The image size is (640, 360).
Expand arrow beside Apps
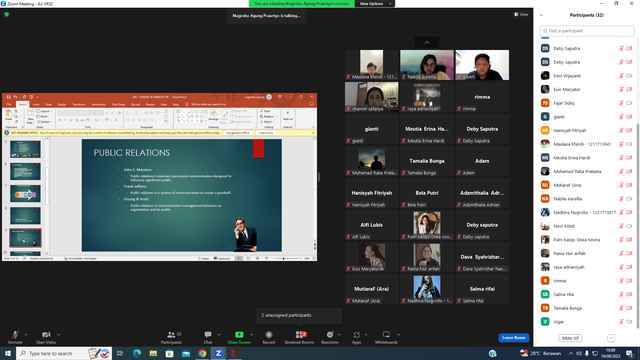click(366, 335)
